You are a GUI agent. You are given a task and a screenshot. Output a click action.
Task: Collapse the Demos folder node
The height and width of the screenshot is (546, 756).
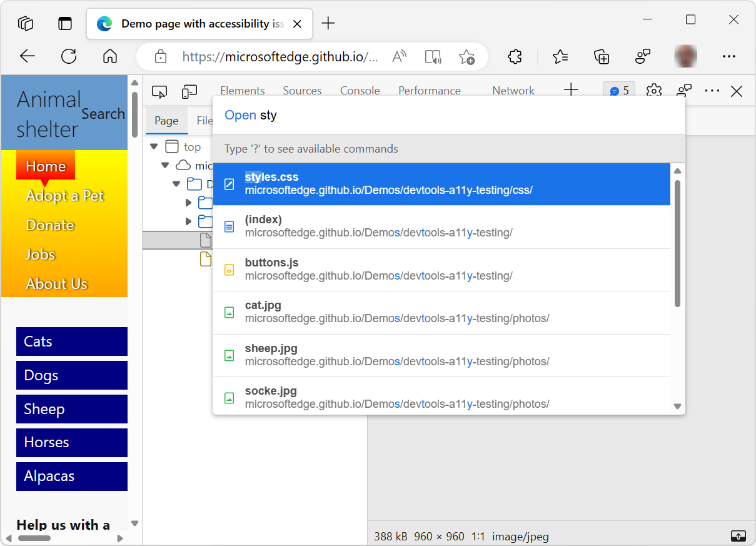[x=176, y=185]
